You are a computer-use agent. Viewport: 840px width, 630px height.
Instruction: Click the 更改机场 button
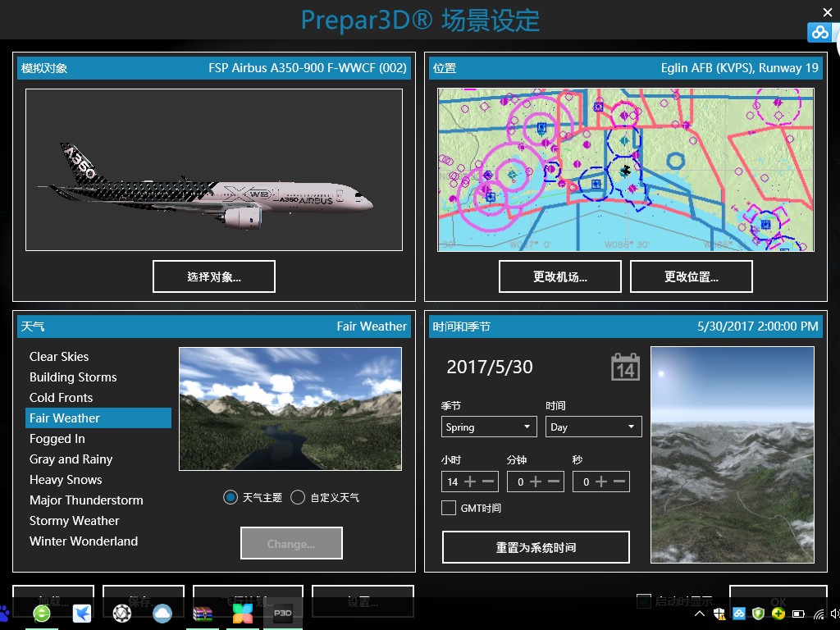[560, 276]
